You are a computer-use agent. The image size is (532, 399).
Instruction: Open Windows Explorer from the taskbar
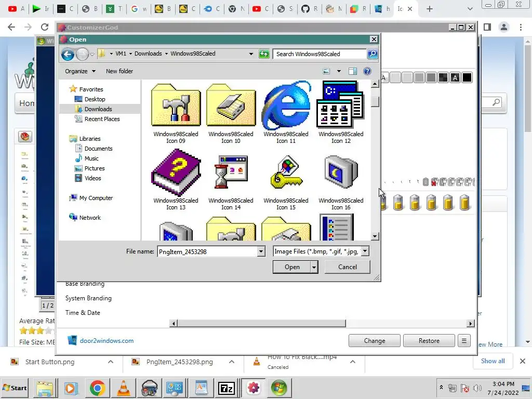45,388
